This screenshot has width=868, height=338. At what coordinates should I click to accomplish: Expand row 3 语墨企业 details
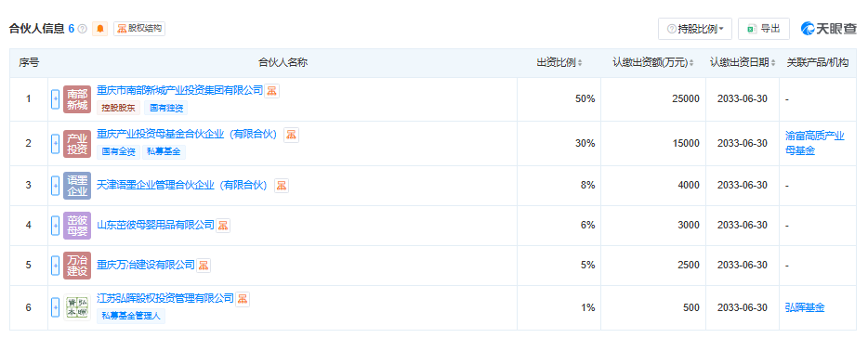coord(56,186)
